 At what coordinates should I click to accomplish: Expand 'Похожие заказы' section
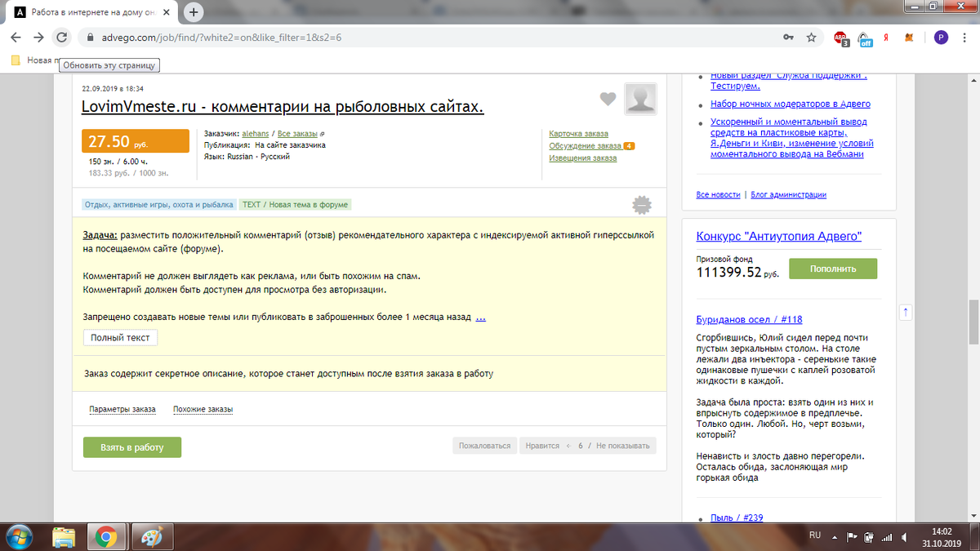(x=203, y=410)
